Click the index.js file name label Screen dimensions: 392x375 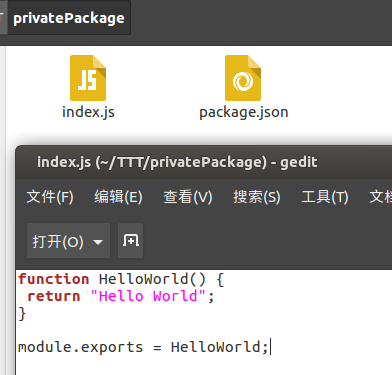click(x=88, y=112)
